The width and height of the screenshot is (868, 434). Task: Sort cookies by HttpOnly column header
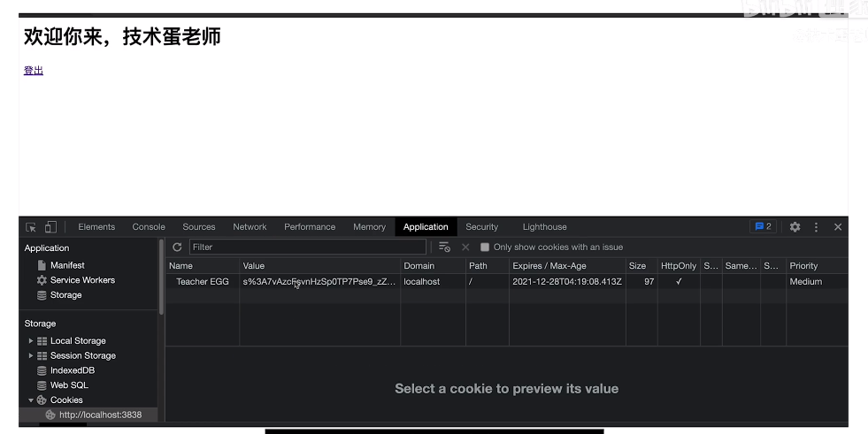[679, 266]
